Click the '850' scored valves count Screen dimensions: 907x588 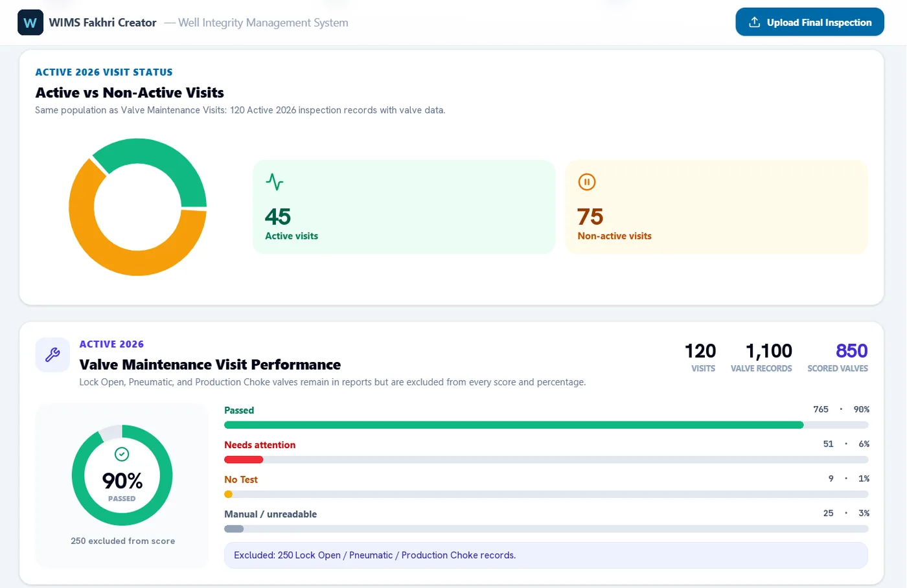click(852, 351)
